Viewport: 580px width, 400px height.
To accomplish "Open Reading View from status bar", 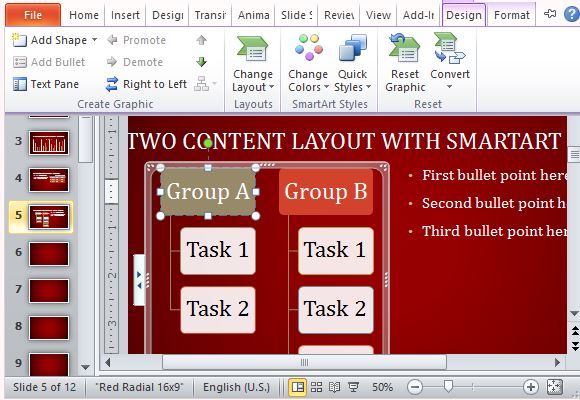I will 334,387.
